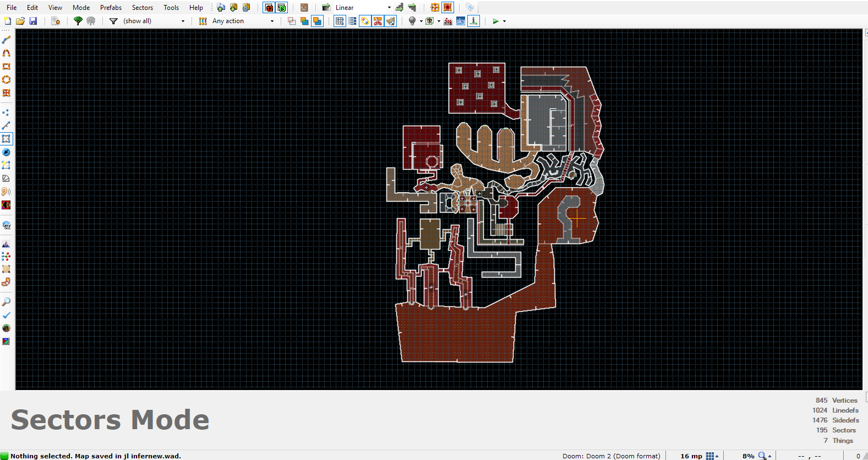Screen dimensions: 868x460
Task: Select the Draw Ellipse tool
Action: [x=7, y=79]
